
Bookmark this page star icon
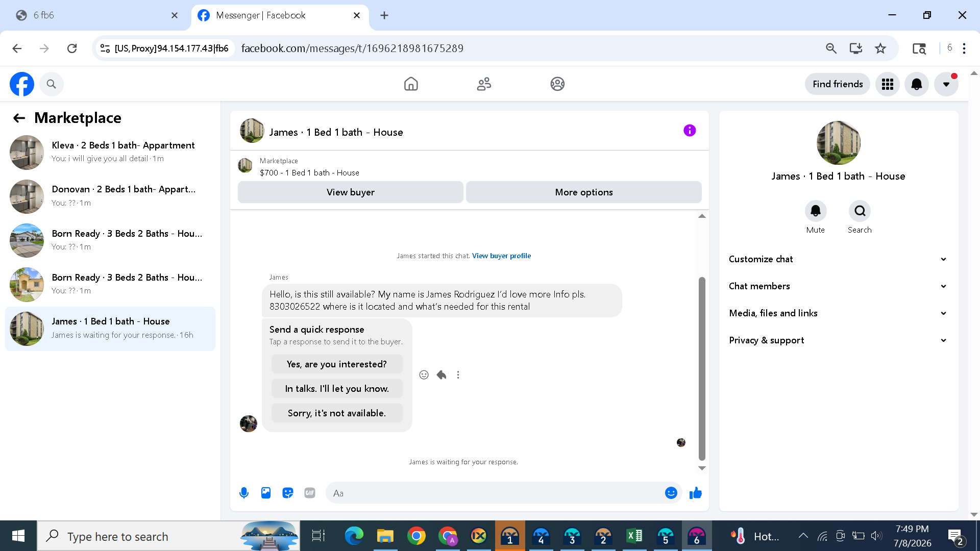point(880,48)
